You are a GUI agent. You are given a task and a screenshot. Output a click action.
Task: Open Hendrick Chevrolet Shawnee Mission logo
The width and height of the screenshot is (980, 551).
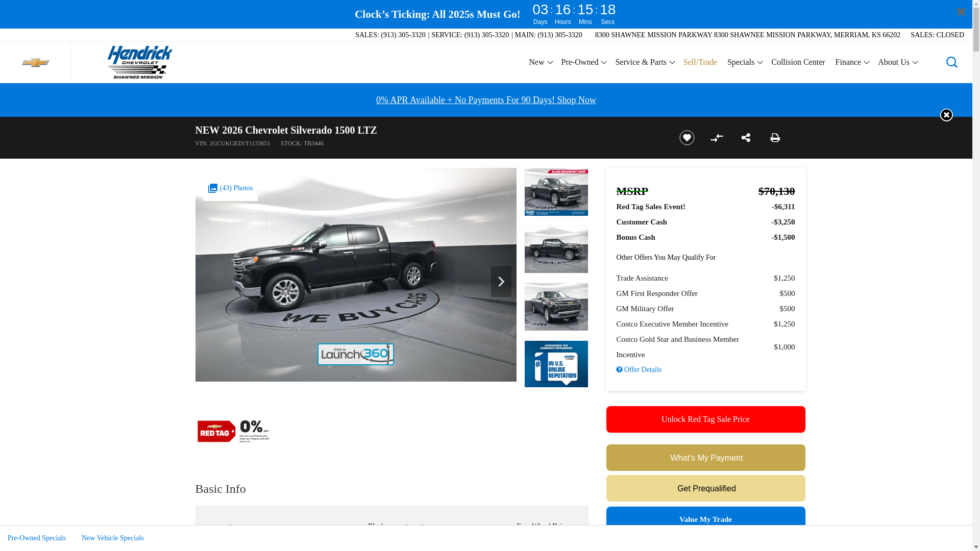139,62
